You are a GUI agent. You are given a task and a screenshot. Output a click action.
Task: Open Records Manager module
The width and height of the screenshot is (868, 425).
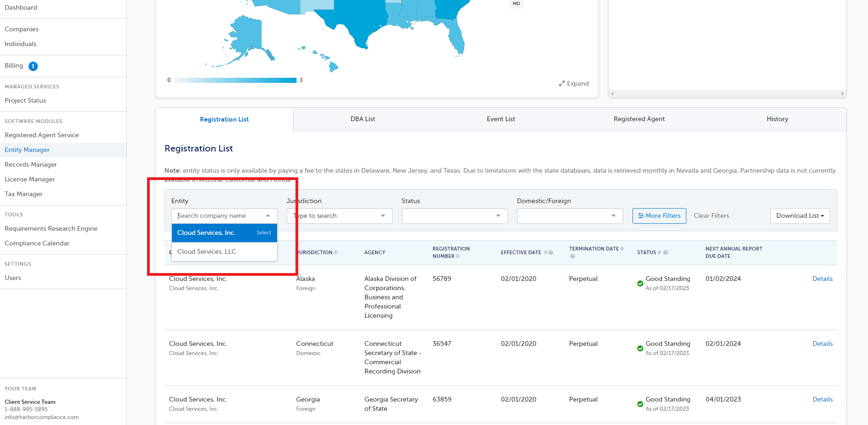tap(31, 165)
